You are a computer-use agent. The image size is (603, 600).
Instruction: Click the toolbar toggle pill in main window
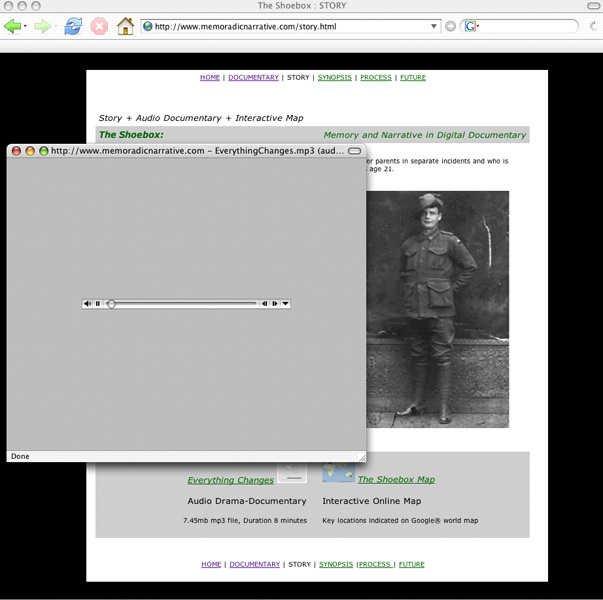pyautogui.click(x=595, y=5)
